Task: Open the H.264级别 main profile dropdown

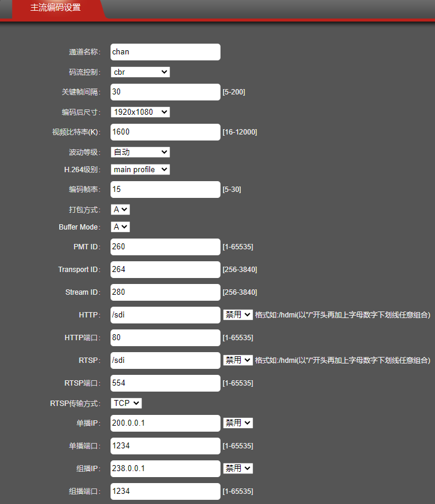Action: point(140,170)
